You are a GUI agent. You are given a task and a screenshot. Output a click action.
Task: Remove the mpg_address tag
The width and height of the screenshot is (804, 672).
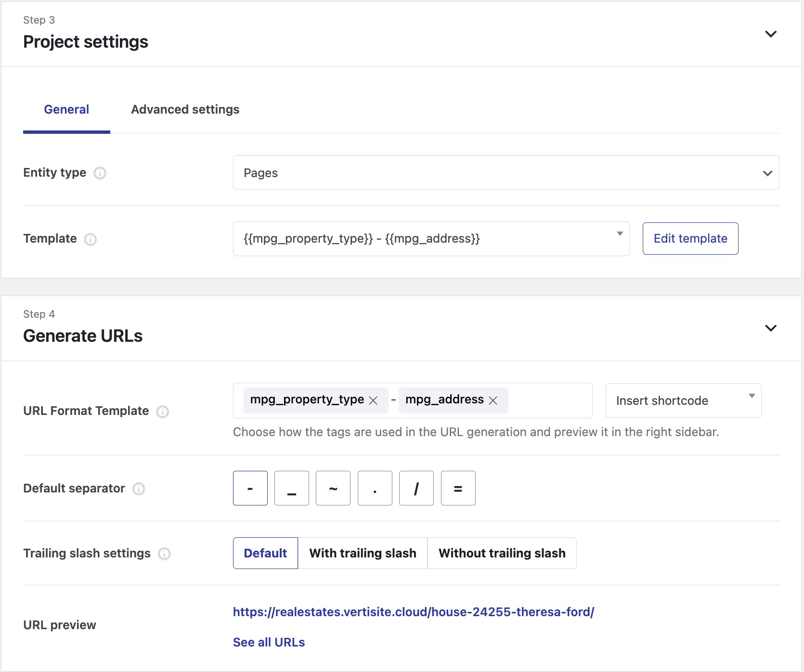(493, 401)
